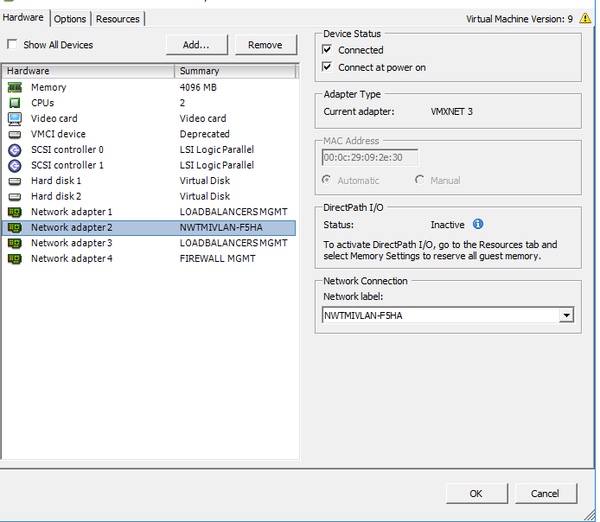Click the VM version warning icon
This screenshot has height=522, width=600.
585,18
